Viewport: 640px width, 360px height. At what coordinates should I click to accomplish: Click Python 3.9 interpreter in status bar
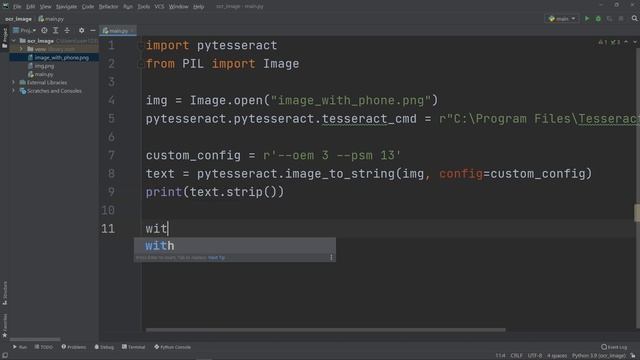(x=599, y=356)
